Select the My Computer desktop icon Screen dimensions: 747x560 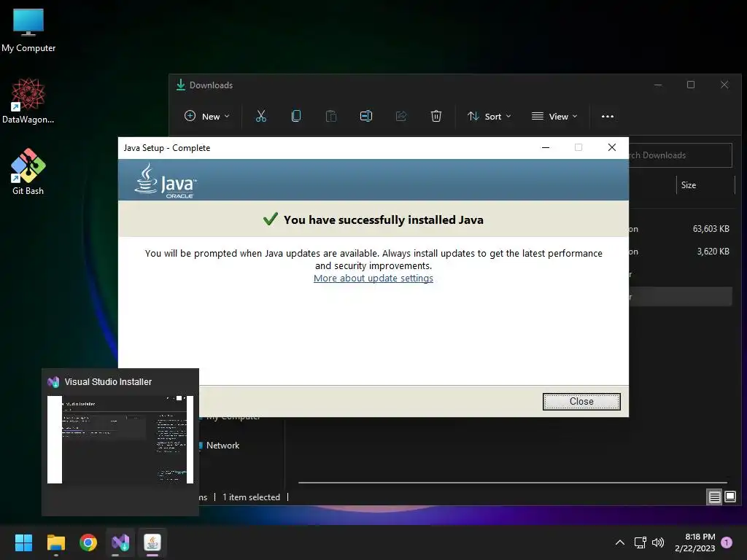point(28,31)
